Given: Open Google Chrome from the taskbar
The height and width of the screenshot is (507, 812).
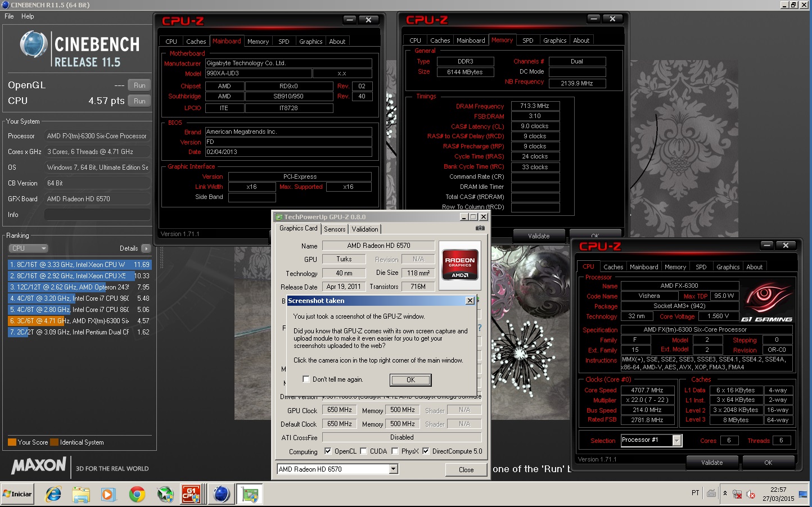Looking at the screenshot, I should [137, 494].
